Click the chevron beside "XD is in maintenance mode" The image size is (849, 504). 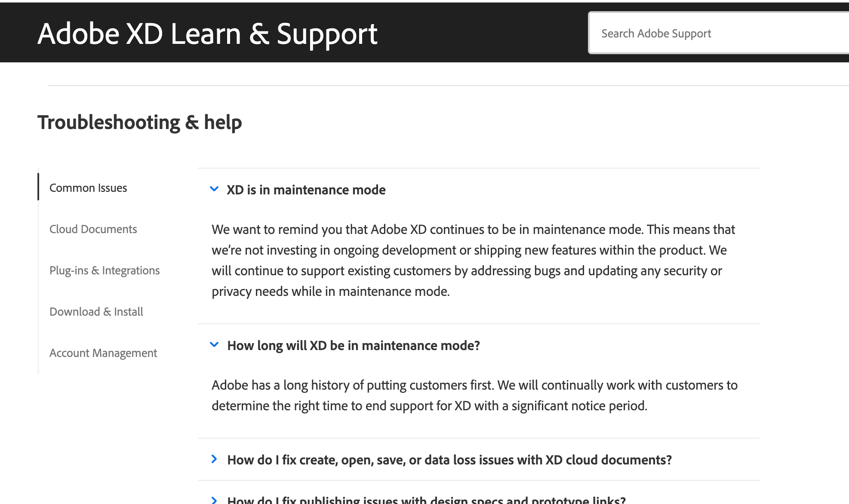[214, 189]
